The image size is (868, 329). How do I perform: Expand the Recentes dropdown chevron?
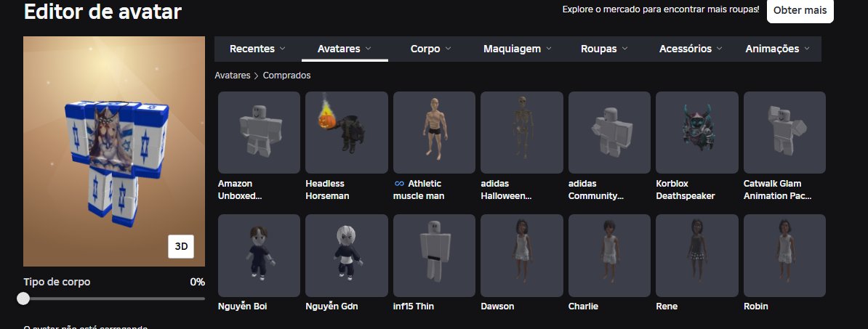(x=282, y=49)
